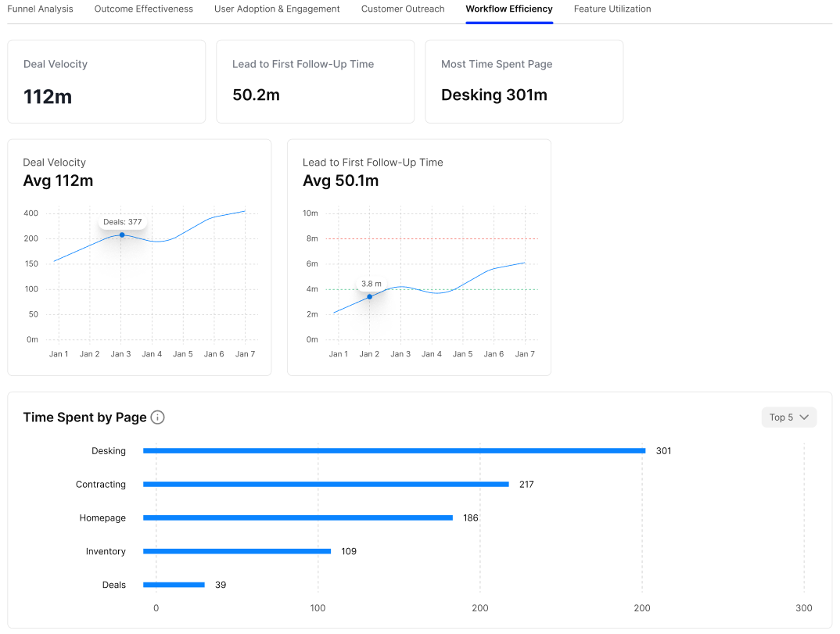
Task: Click the Desking bar in Time Spent chart
Action: (394, 451)
